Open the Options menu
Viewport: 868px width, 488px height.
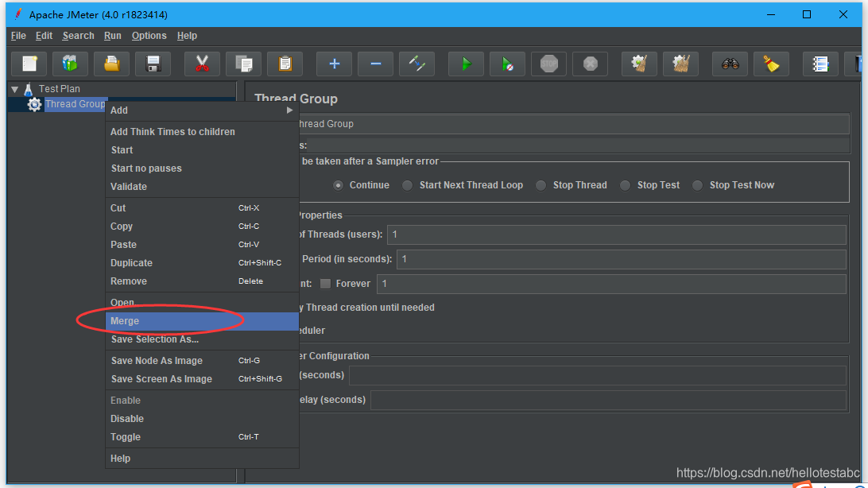coord(149,36)
